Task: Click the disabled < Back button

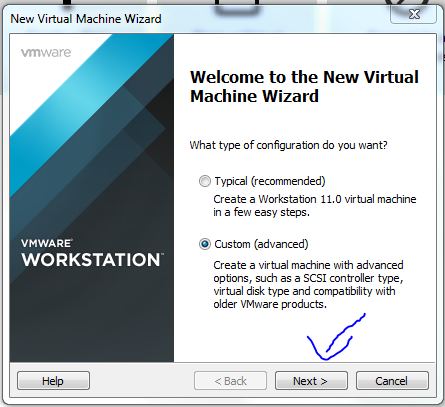Action: [x=230, y=381]
